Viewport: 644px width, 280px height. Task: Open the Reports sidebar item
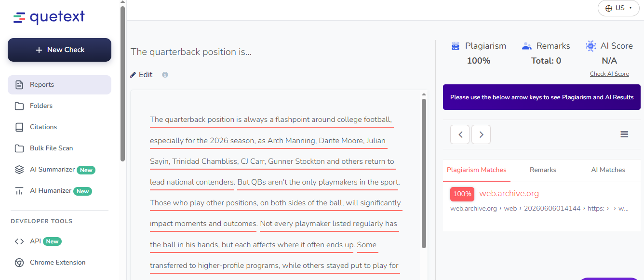click(x=59, y=85)
